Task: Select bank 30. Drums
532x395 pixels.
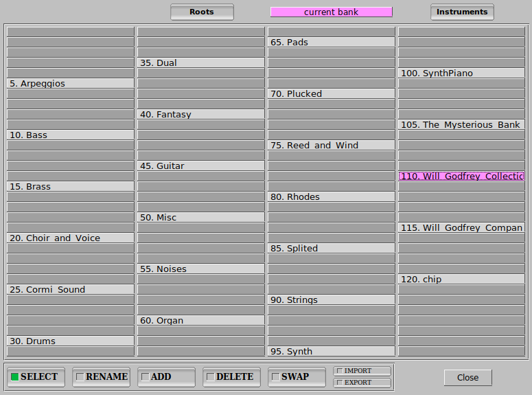Action: pyautogui.click(x=71, y=341)
